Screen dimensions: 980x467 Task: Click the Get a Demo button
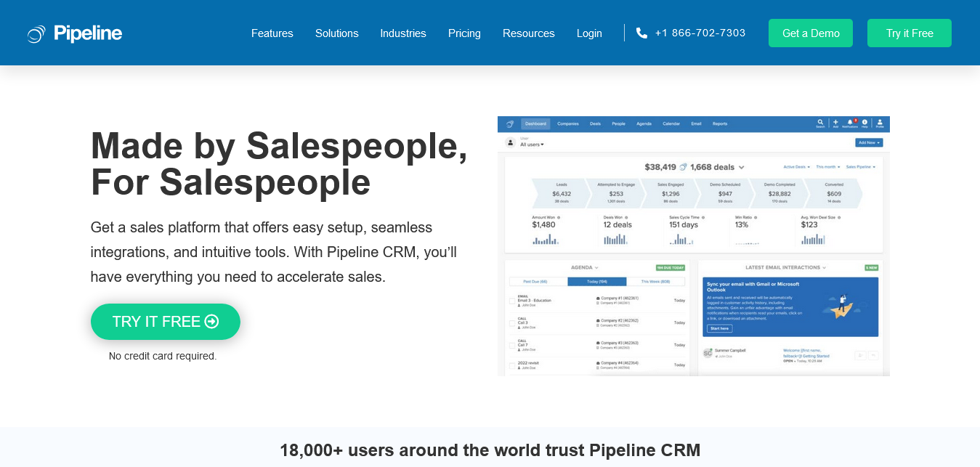coord(811,33)
